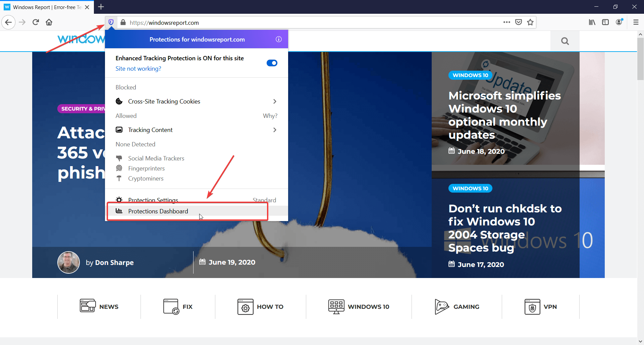Click the GAMING controller icon

[x=442, y=306]
